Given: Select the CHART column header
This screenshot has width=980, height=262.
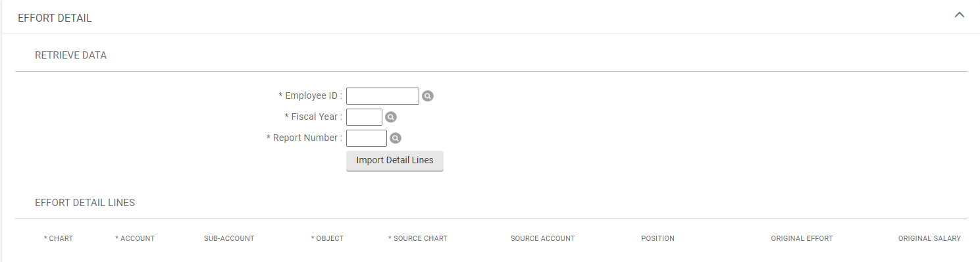Looking at the screenshot, I should click(59, 238).
